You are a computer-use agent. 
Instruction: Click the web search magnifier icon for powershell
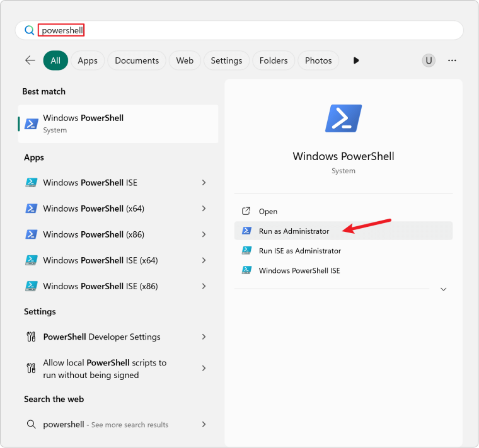tap(31, 425)
